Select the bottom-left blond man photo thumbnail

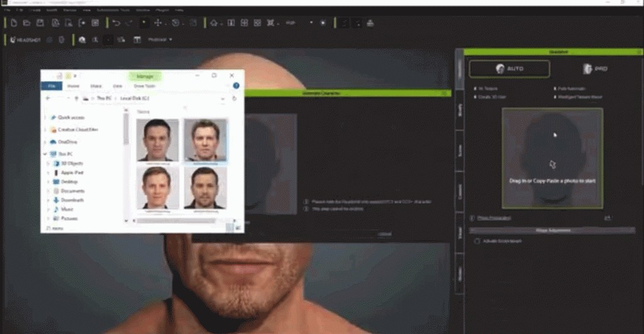point(157,187)
